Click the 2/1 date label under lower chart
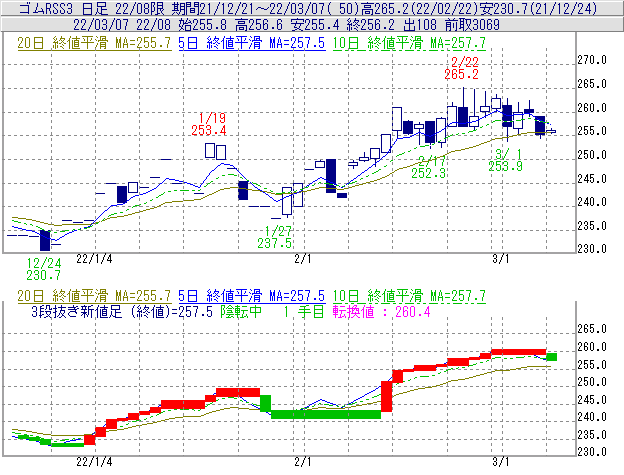 [x=302, y=462]
